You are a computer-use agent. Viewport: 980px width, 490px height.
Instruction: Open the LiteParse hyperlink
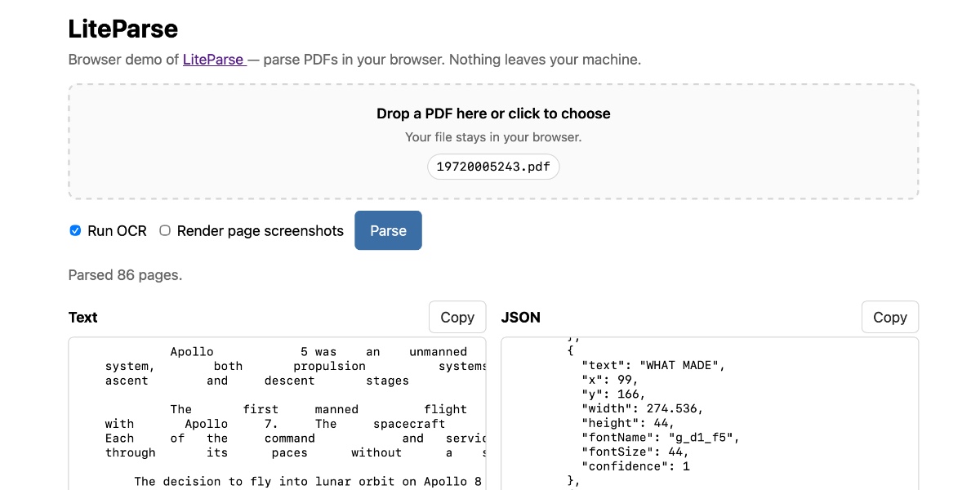(x=213, y=60)
